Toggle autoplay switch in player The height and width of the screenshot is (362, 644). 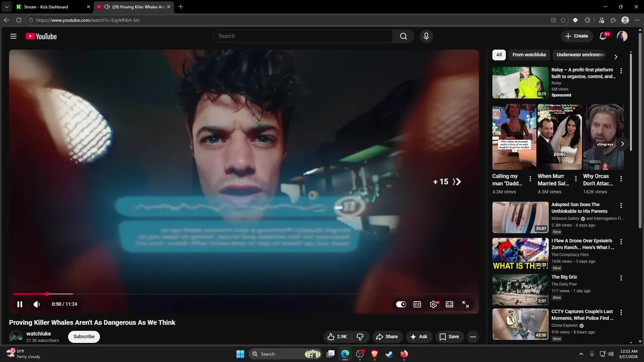(x=401, y=304)
